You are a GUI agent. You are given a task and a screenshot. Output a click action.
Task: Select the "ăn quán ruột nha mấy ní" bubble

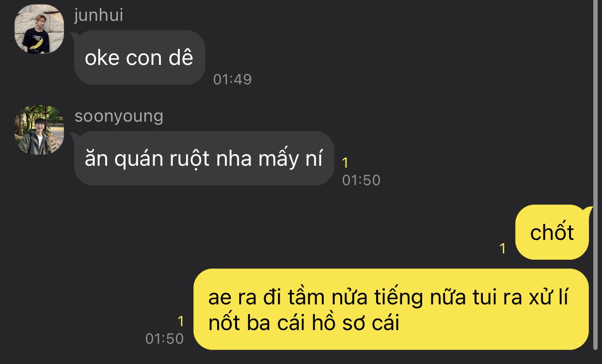point(204,158)
